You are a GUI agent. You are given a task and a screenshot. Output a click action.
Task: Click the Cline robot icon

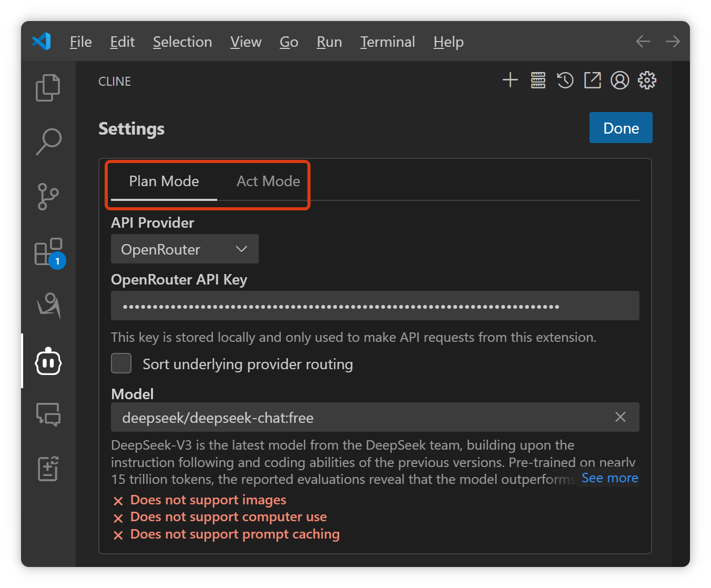point(48,361)
